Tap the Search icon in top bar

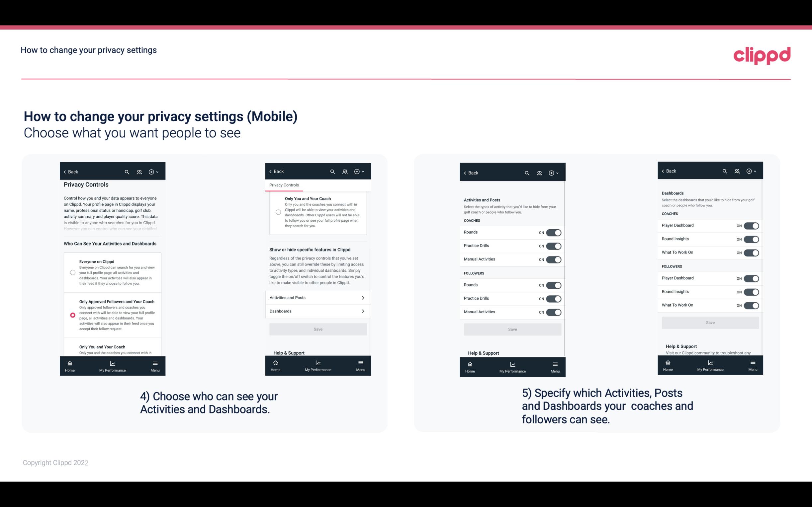(127, 172)
